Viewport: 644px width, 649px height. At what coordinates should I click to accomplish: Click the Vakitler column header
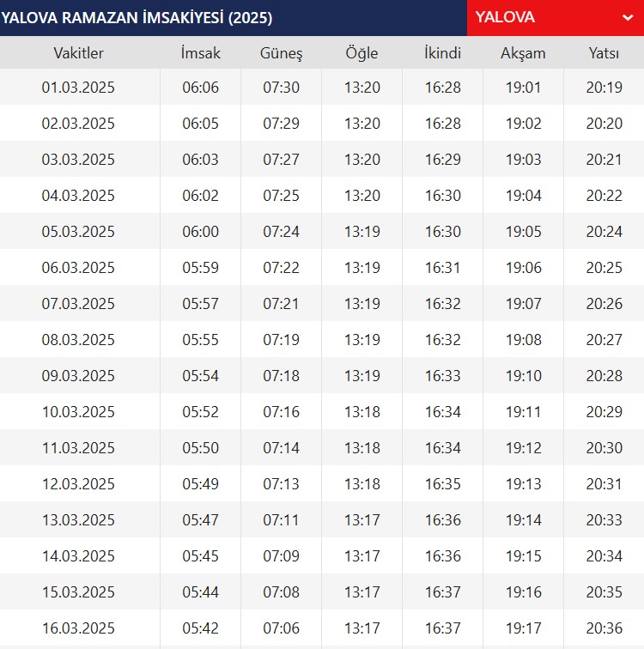point(78,53)
